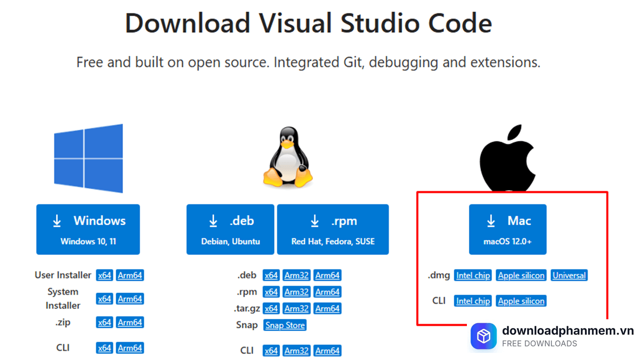Click the Linux Tux penguin icon
The width and height of the screenshot is (644, 362).
(288, 157)
